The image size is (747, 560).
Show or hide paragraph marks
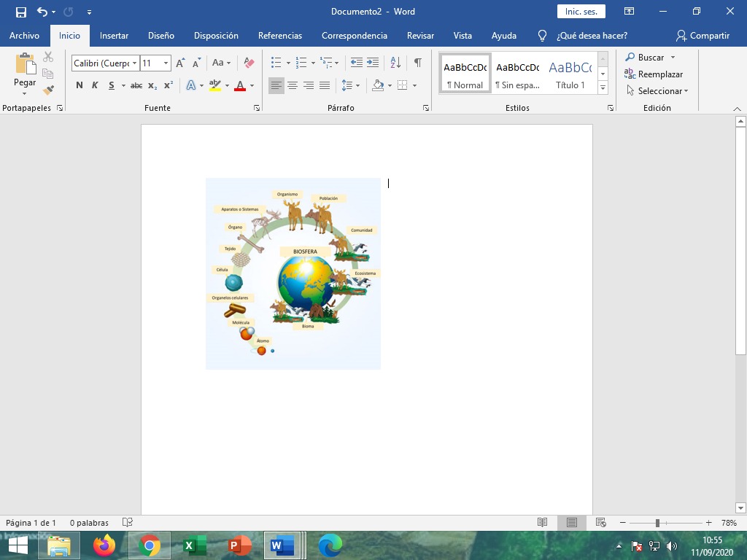tap(417, 63)
